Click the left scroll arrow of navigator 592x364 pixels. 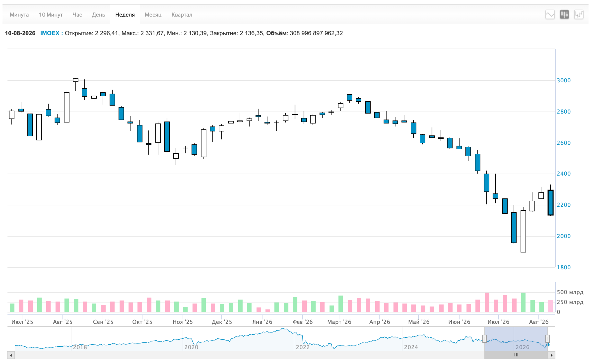(x=11, y=355)
